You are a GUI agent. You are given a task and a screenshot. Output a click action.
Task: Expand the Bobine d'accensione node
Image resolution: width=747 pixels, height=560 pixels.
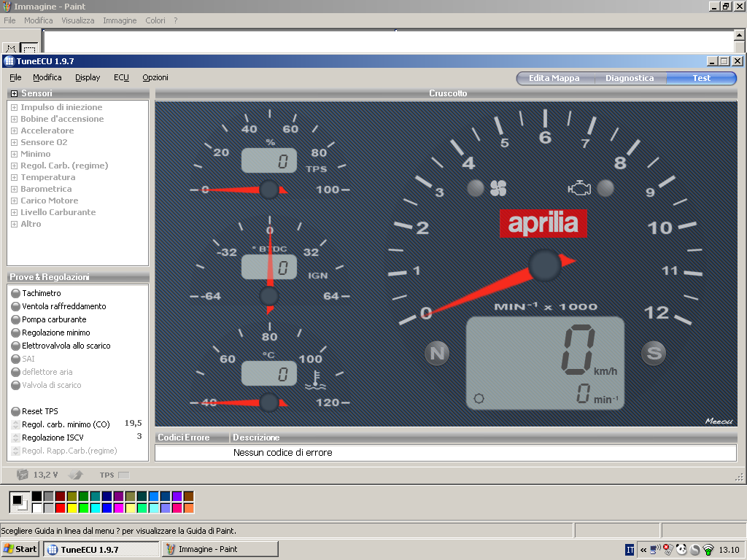15,119
